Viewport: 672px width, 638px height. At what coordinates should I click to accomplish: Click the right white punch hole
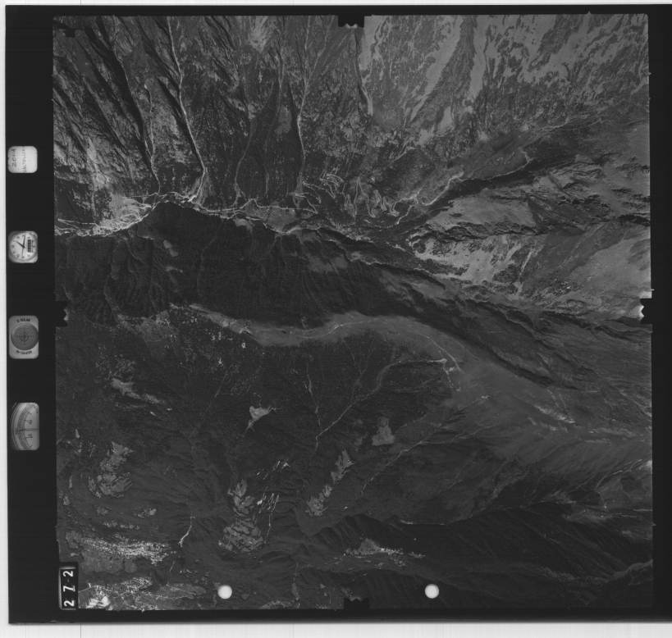click(432, 591)
